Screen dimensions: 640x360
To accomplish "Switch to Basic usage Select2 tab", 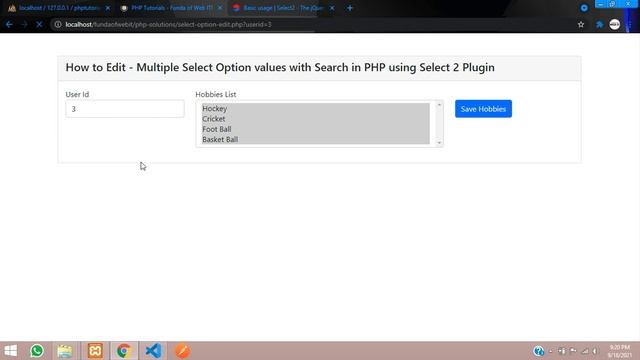I will tap(282, 8).
